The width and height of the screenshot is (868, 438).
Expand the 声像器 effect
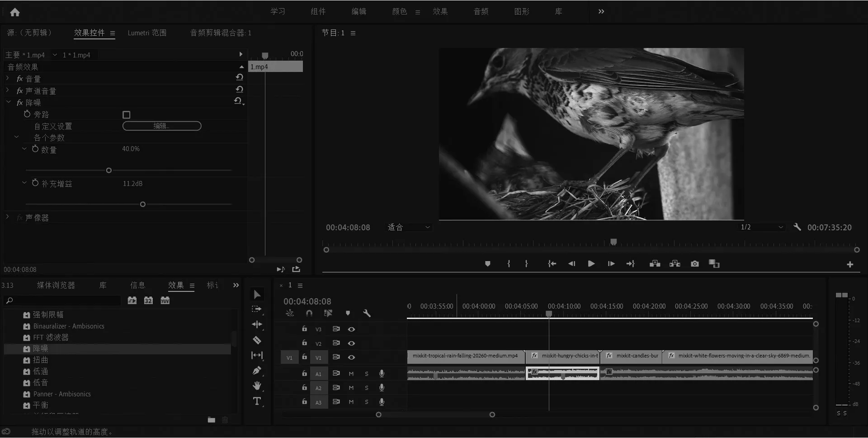point(8,217)
